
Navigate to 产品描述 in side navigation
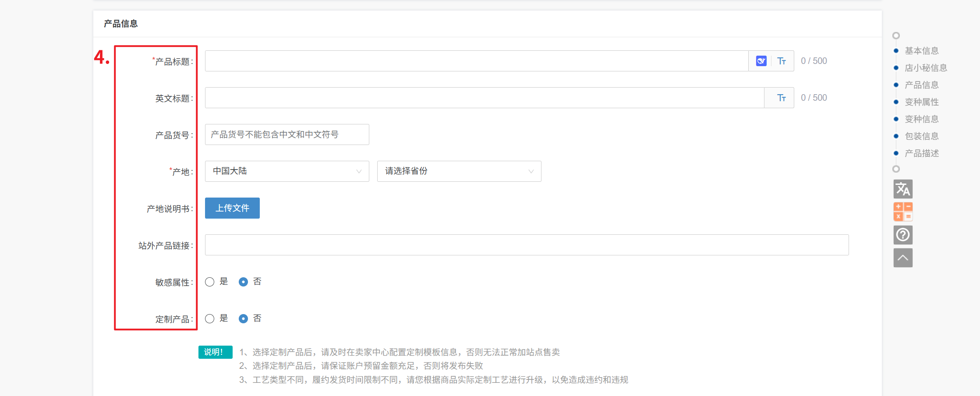point(922,153)
